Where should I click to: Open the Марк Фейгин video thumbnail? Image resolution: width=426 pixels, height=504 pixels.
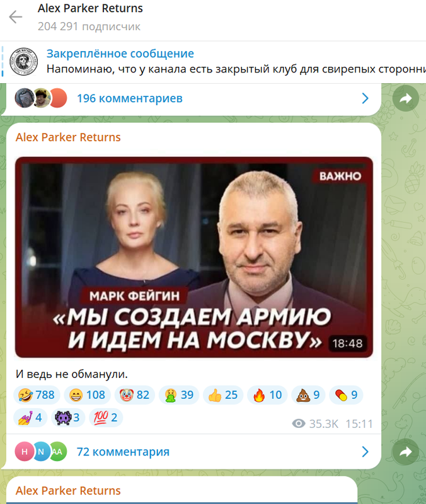tap(194, 257)
